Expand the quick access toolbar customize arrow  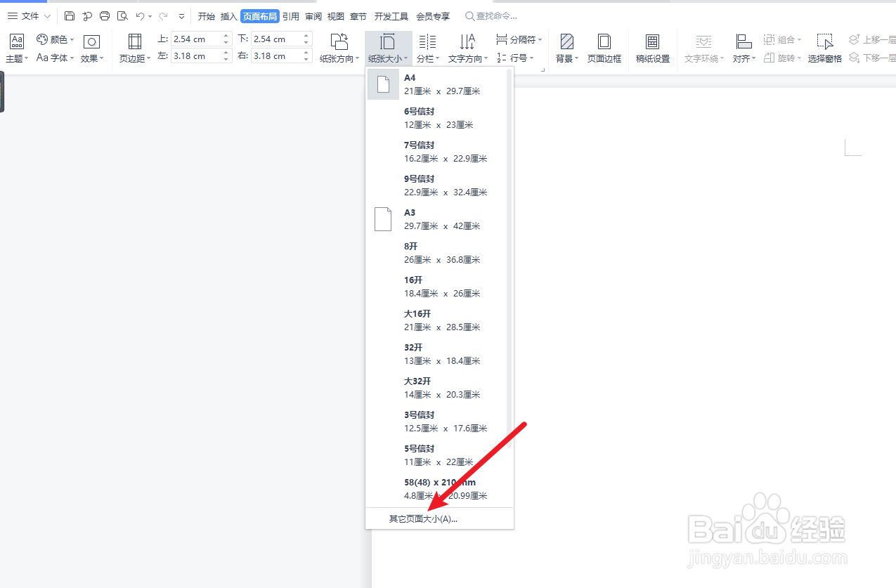182,15
